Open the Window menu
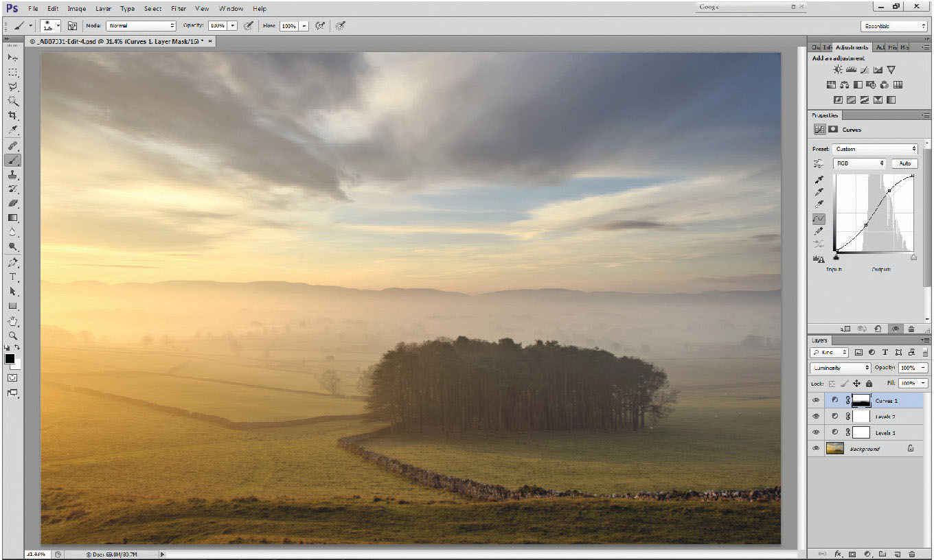The image size is (934, 560). coord(231,9)
